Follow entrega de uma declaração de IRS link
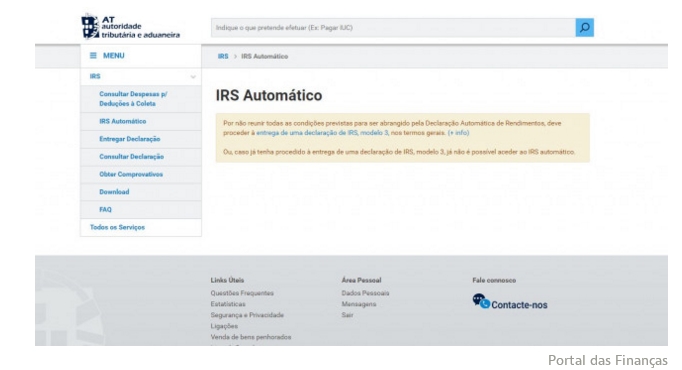This screenshot has width=682, height=370. pyautogui.click(x=322, y=133)
